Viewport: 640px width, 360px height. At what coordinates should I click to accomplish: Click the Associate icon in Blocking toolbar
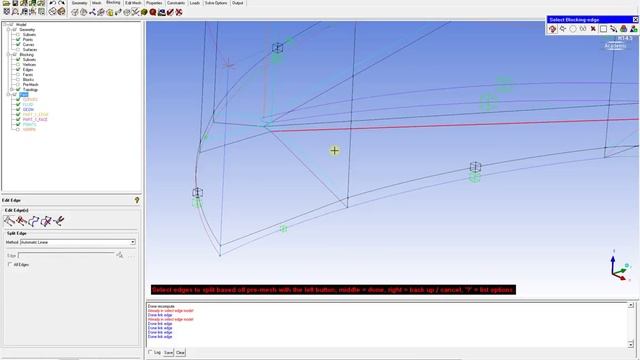pyautogui.click(x=110, y=12)
